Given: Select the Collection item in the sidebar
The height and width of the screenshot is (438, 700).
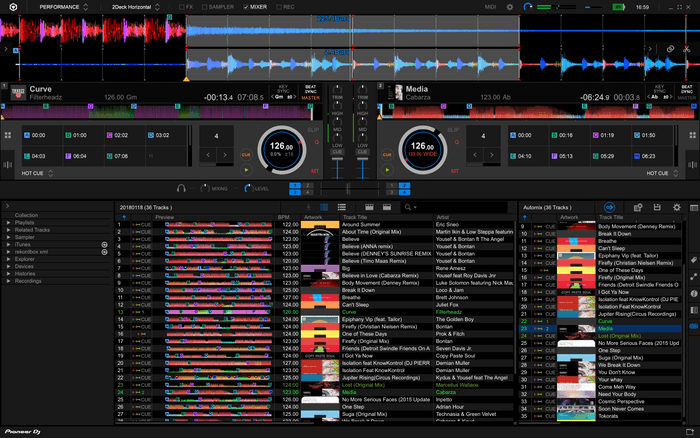Looking at the screenshot, I should tap(26, 215).
